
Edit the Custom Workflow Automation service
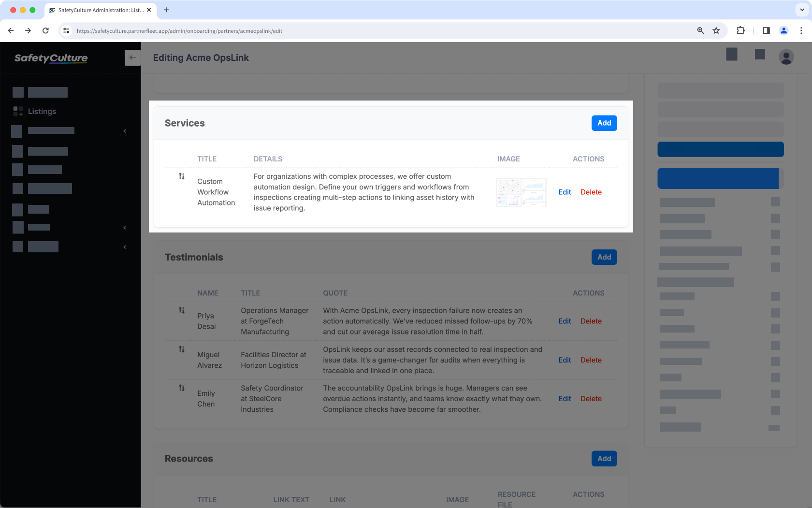[565, 192]
